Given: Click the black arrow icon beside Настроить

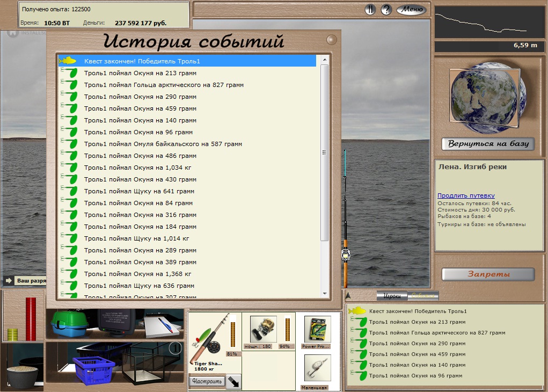Looking at the screenshot, I should point(233,381).
